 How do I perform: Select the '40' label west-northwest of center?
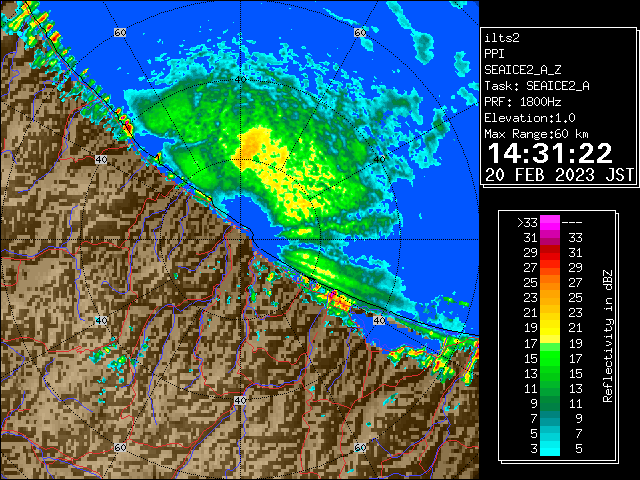click(101, 160)
